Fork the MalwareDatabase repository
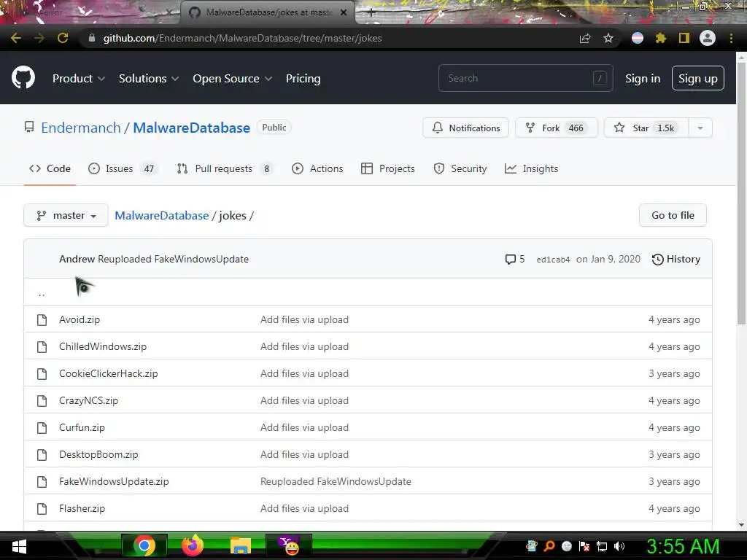Viewport: 747px width, 560px height. click(x=557, y=128)
